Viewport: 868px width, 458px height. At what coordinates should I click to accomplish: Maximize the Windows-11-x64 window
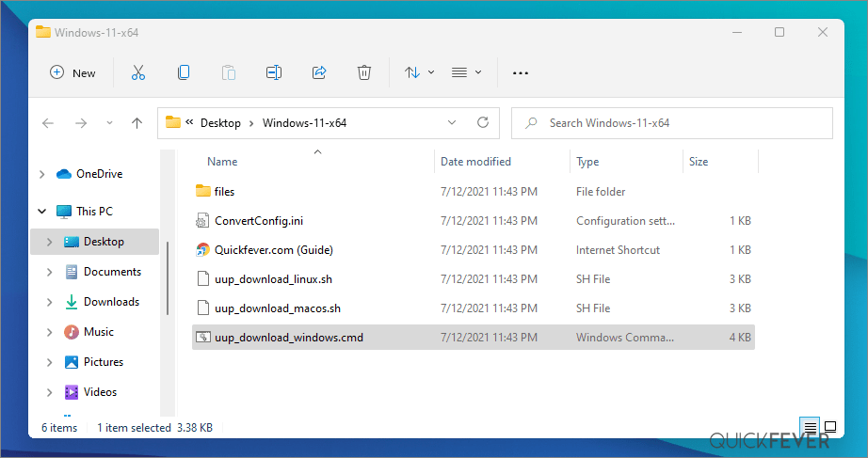(x=780, y=32)
